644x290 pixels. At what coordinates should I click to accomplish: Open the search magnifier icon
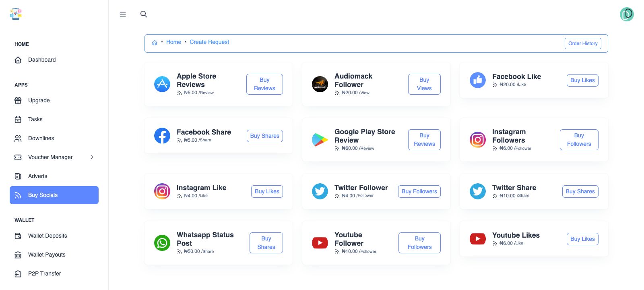tap(144, 14)
